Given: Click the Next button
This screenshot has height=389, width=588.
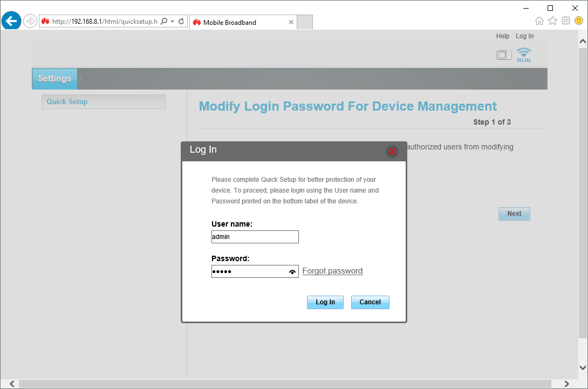Looking at the screenshot, I should click(514, 214).
